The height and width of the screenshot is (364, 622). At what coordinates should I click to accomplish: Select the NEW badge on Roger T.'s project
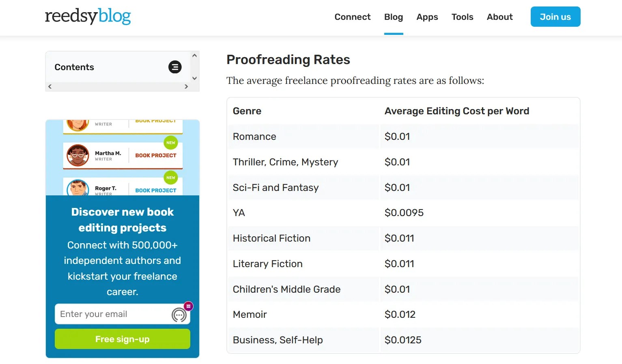tap(170, 178)
